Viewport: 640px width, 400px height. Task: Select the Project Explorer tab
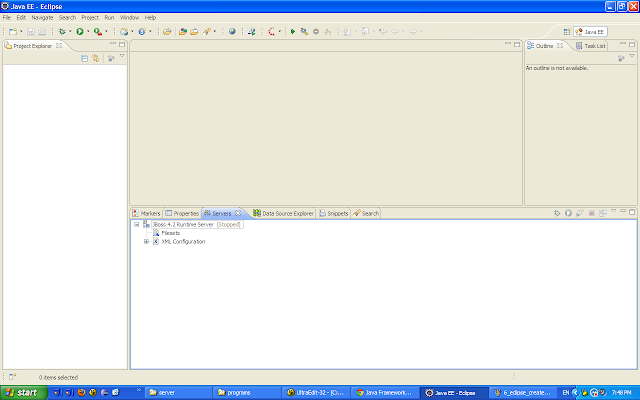pyautogui.click(x=32, y=46)
